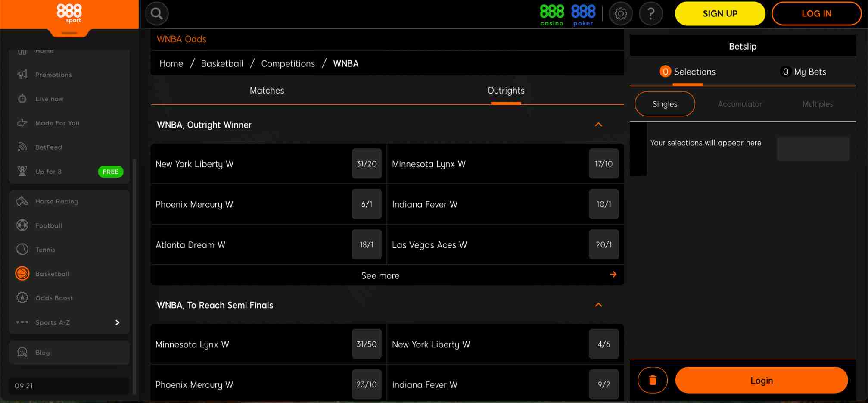Clear betslip with trash can icon
Image resolution: width=868 pixels, height=403 pixels.
click(653, 380)
